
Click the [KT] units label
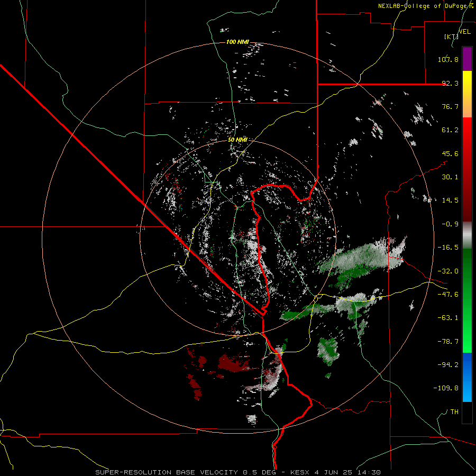tap(451, 36)
